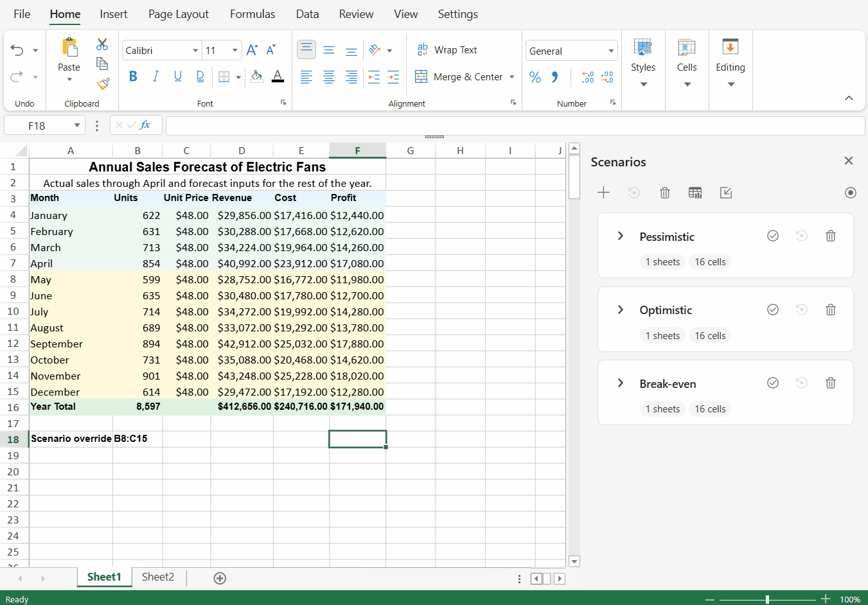The height and width of the screenshot is (605, 868).
Task: Click the Copy icon in Clipboard
Action: pos(102,63)
